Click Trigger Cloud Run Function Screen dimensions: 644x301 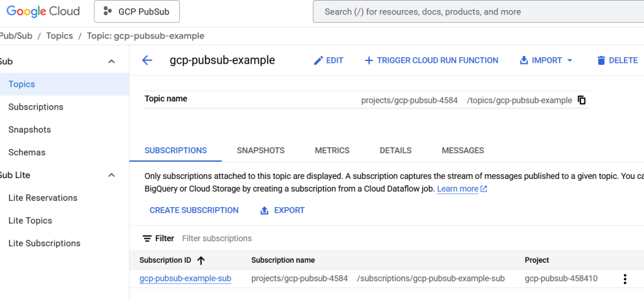(431, 60)
